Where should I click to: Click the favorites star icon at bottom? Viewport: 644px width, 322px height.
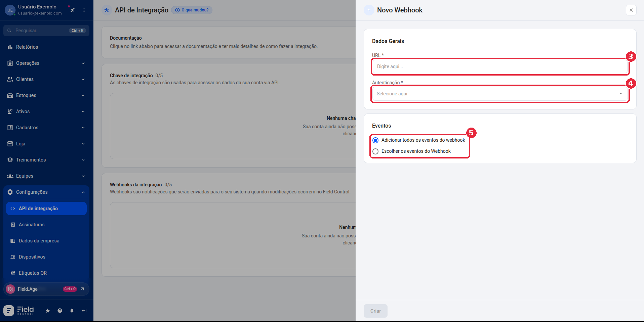tap(48, 311)
